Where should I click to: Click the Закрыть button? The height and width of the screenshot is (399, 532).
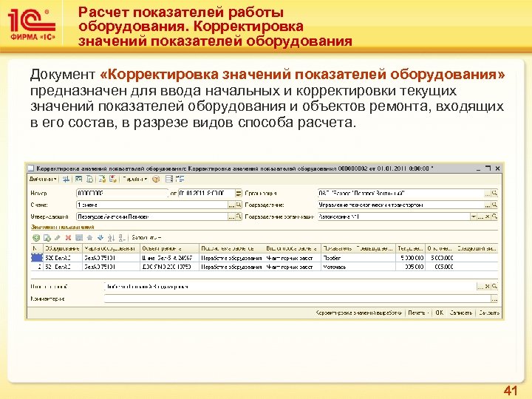[489, 313]
